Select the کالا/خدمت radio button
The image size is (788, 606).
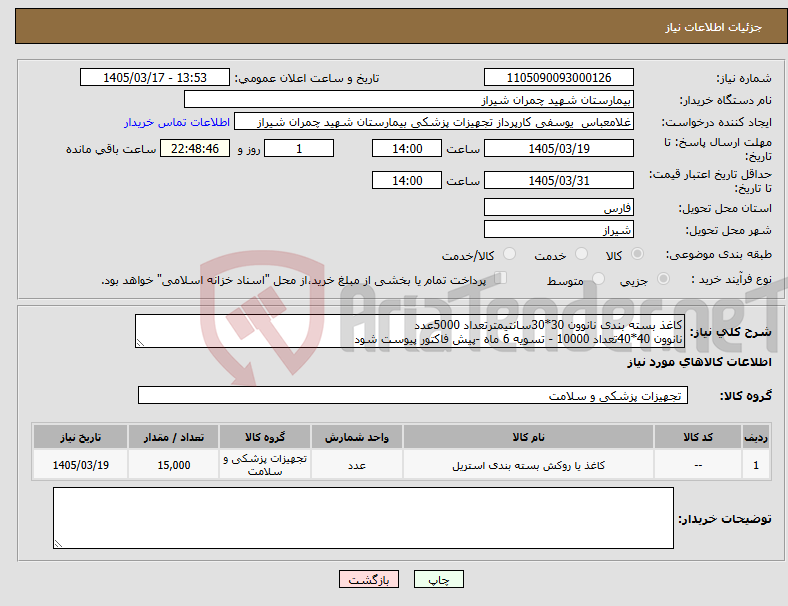[510, 254]
